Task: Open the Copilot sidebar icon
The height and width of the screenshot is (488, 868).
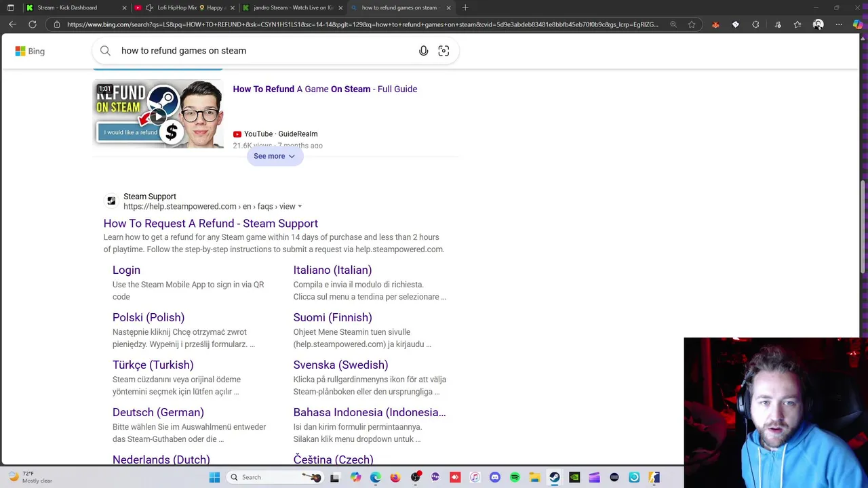Action: [x=858, y=24]
